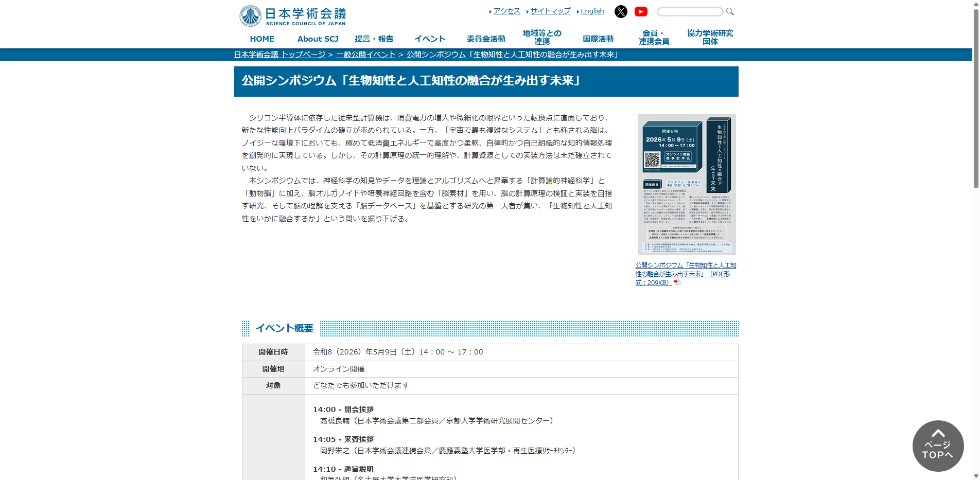
Task: Click the search magnifier icon
Action: pyautogui.click(x=730, y=11)
